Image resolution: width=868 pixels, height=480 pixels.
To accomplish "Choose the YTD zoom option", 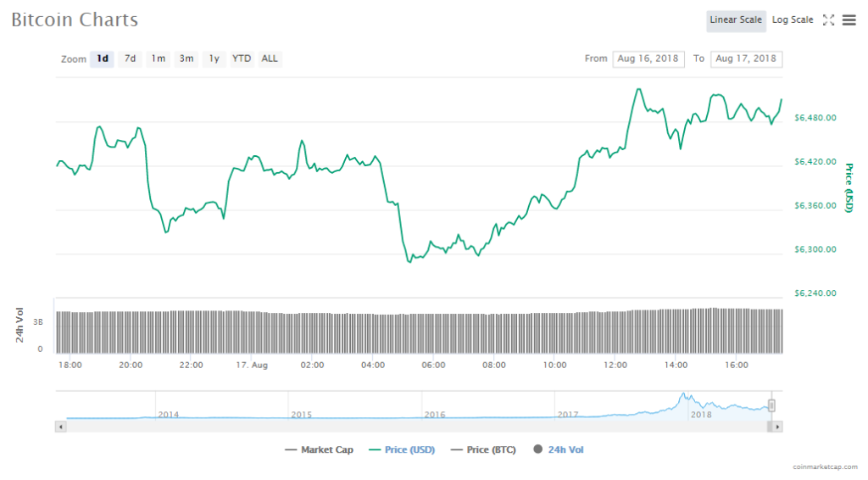I will pos(242,59).
